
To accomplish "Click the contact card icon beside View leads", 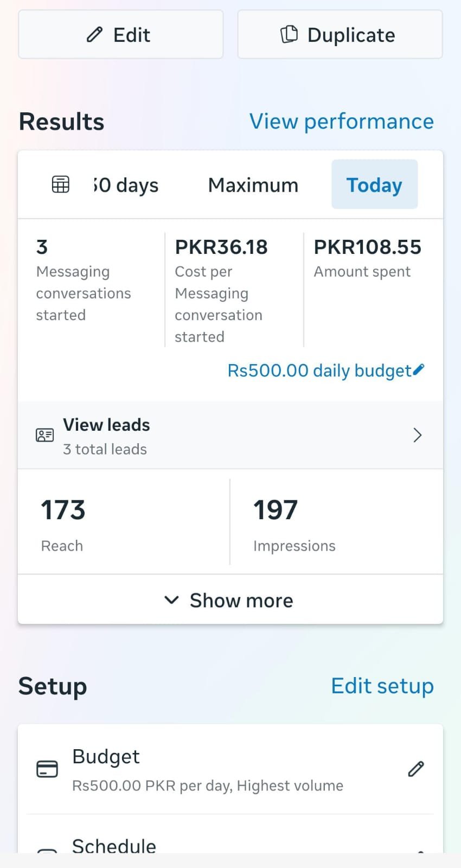I will [x=44, y=435].
